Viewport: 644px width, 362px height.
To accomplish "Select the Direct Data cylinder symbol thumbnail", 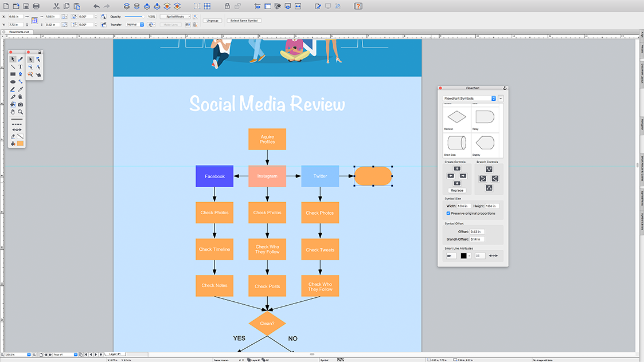I will tap(456, 144).
